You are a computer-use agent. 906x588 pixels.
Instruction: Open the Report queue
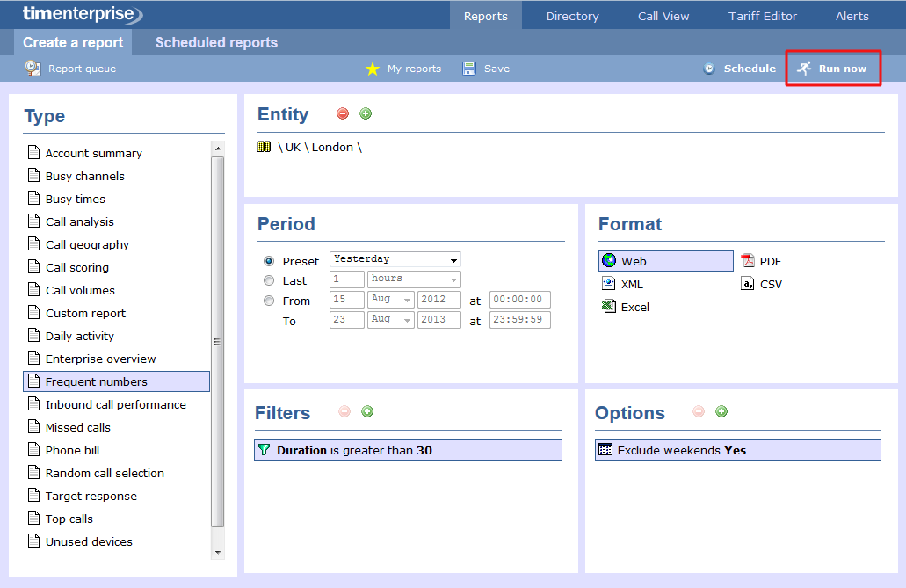[x=70, y=69]
